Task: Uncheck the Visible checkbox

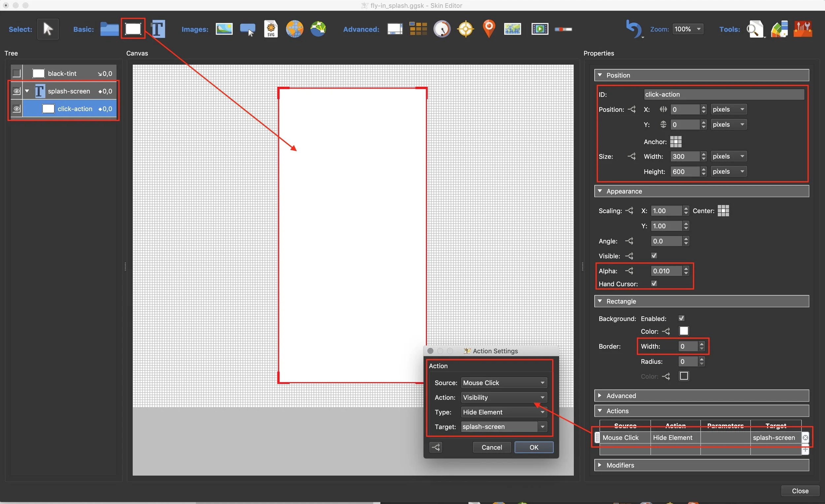Action: tap(654, 256)
